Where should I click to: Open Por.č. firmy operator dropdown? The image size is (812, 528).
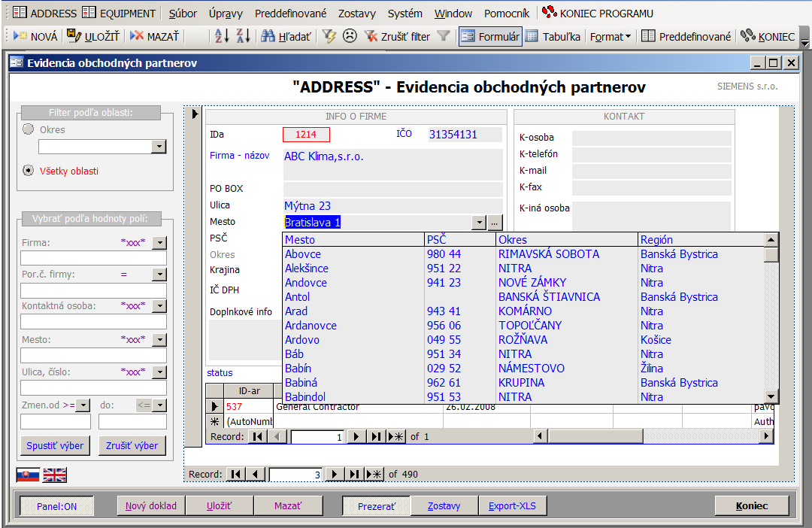[x=160, y=275]
